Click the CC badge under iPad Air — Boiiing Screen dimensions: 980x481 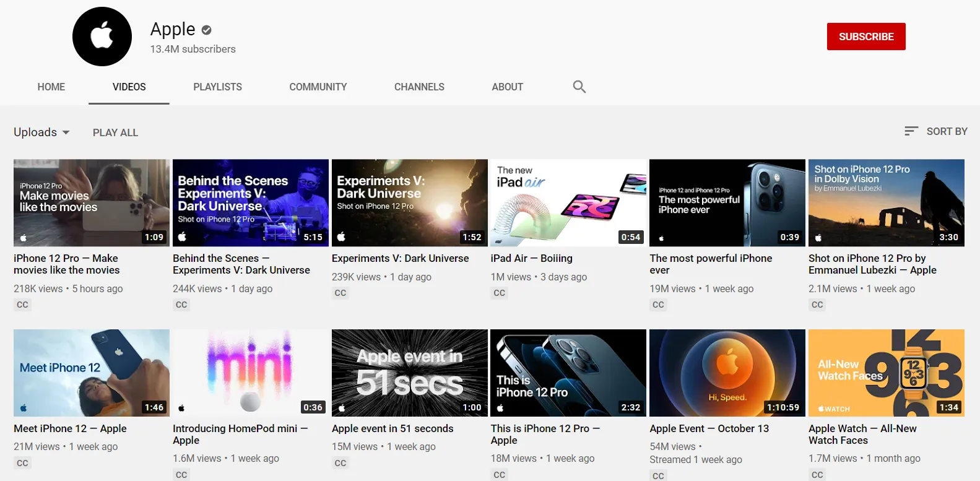tap(500, 293)
